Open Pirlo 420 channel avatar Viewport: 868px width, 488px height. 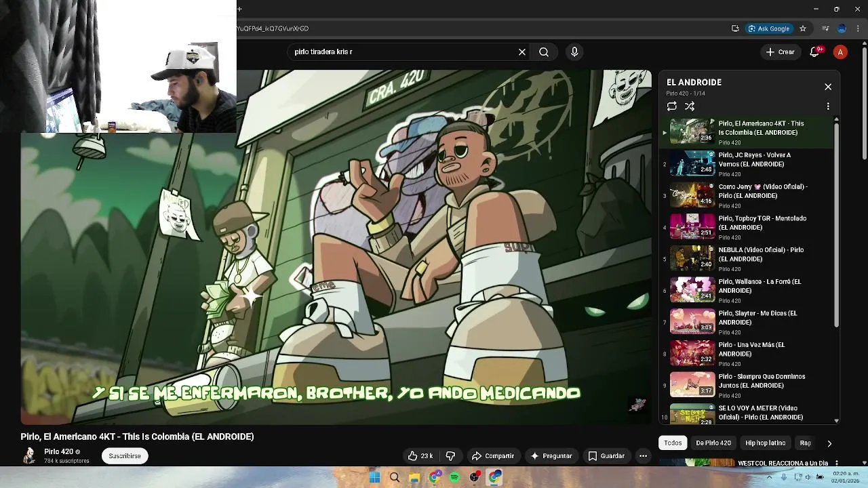(x=29, y=455)
